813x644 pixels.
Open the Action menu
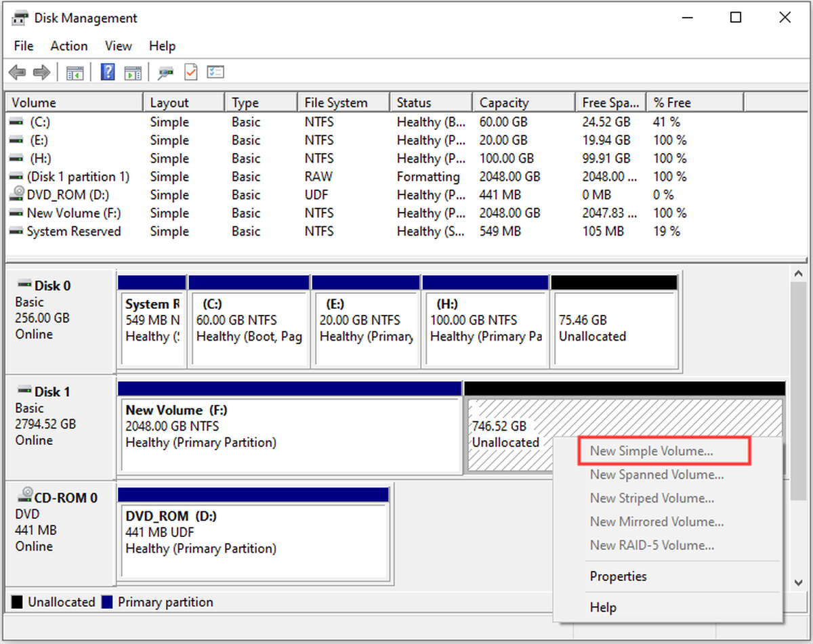[69, 46]
